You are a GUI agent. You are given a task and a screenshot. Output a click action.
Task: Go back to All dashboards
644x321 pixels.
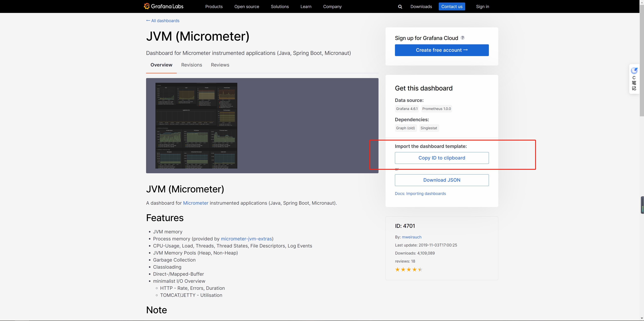click(x=163, y=20)
